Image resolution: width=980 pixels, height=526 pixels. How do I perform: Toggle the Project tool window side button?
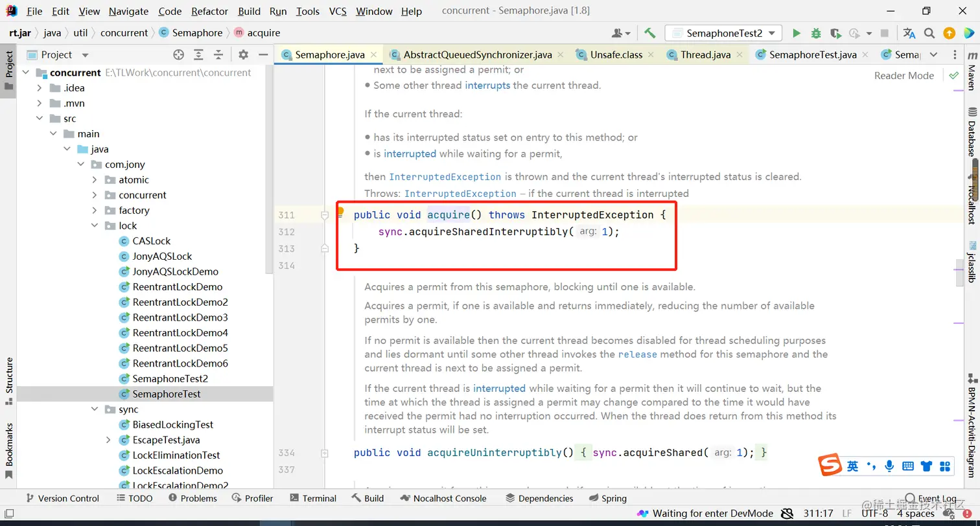point(9,70)
